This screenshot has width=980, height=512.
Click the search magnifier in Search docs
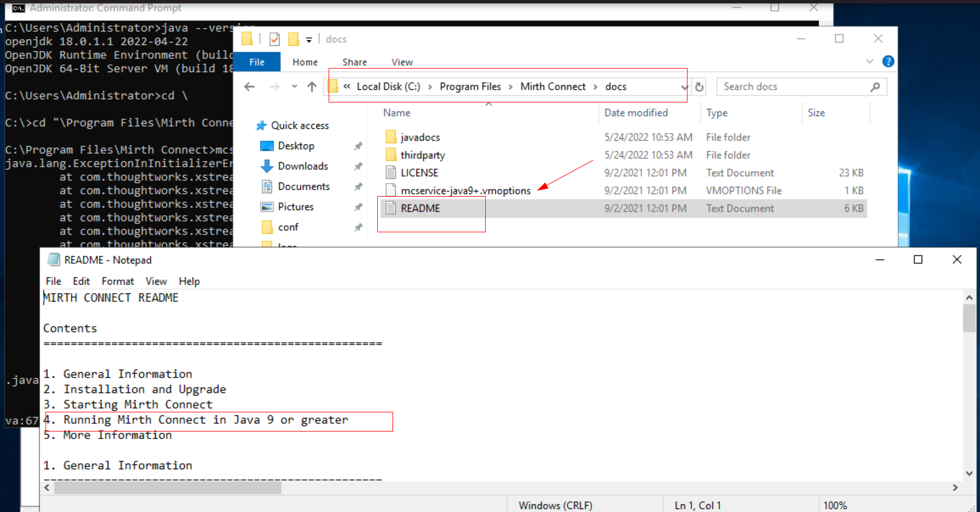pos(875,87)
